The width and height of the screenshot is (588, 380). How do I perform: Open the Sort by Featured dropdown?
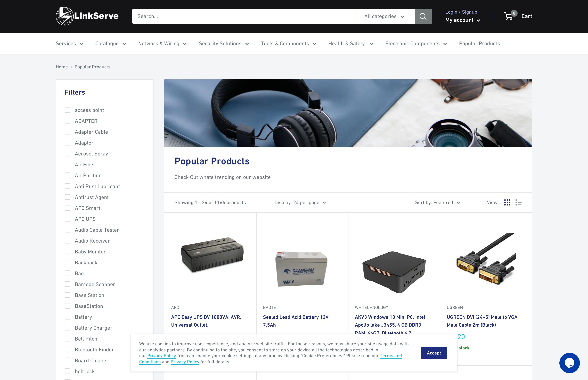(437, 202)
